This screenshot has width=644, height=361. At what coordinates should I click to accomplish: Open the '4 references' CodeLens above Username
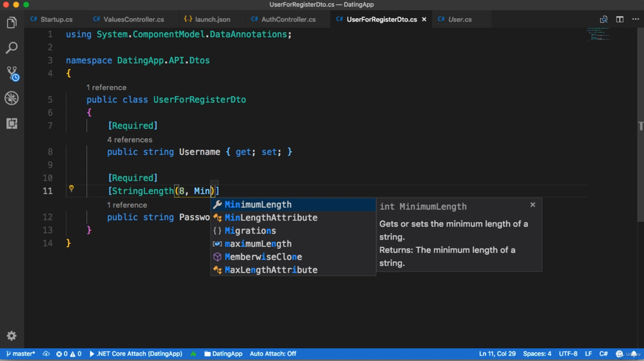(x=130, y=140)
